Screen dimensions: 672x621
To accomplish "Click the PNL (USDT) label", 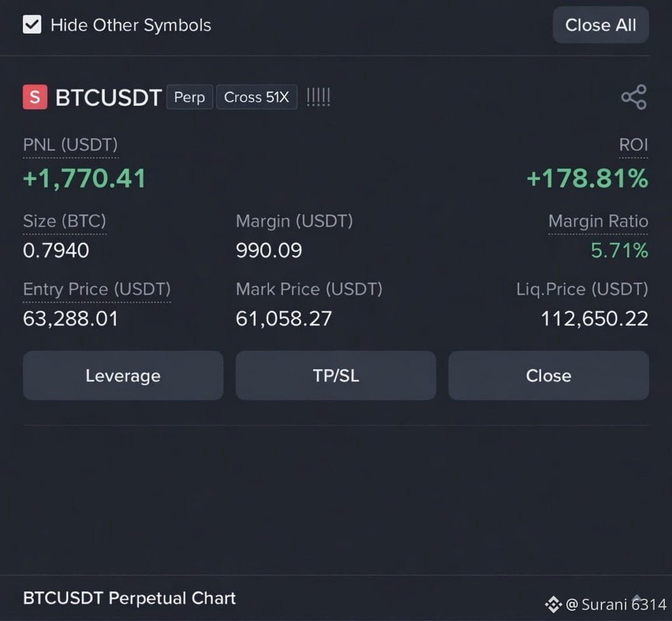I will pyautogui.click(x=70, y=145).
